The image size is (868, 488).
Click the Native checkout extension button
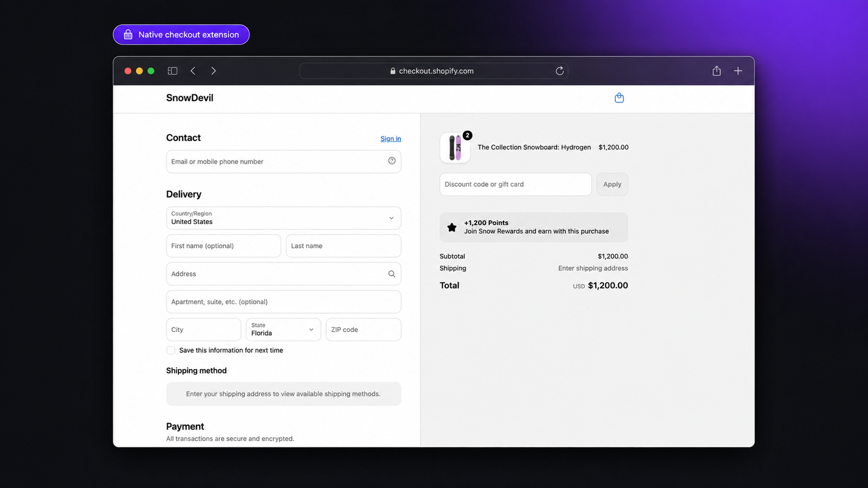click(x=181, y=35)
